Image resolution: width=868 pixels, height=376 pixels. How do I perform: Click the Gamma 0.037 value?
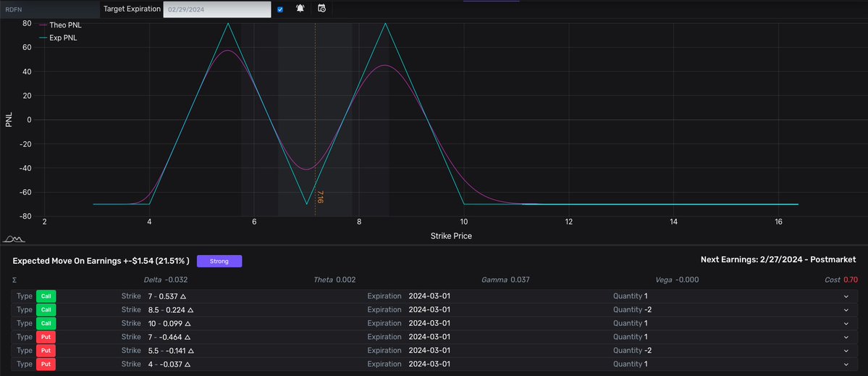tap(505, 280)
